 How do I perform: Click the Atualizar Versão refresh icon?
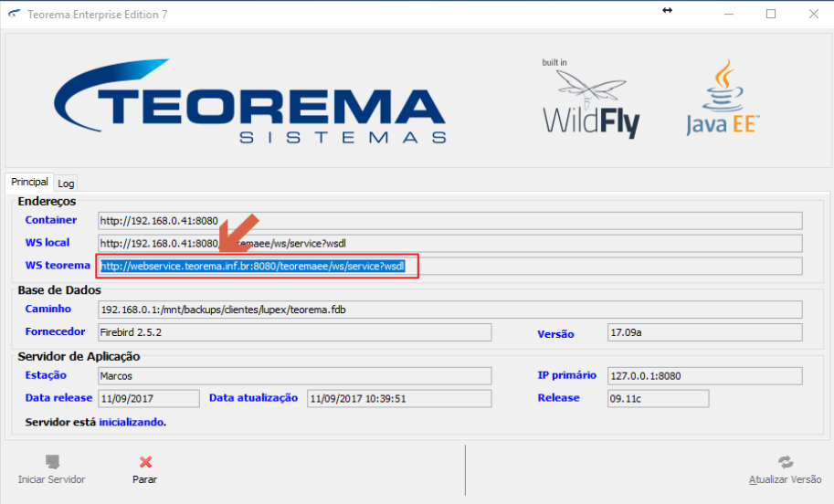786,461
